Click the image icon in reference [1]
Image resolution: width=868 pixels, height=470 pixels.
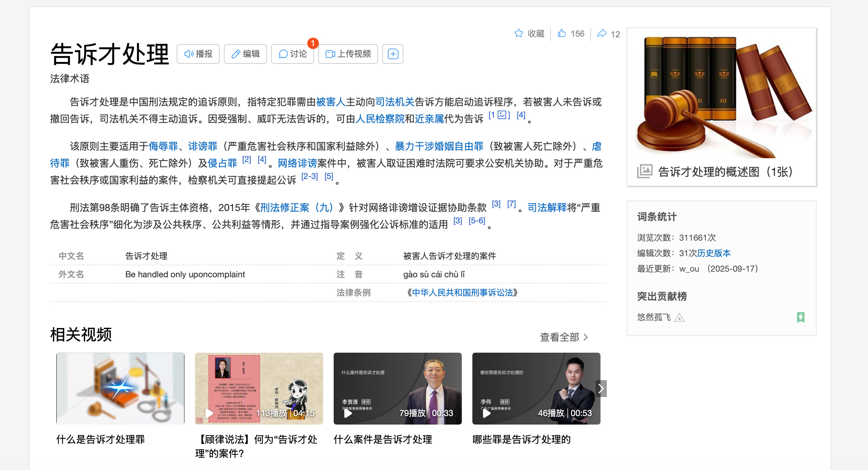point(502,115)
